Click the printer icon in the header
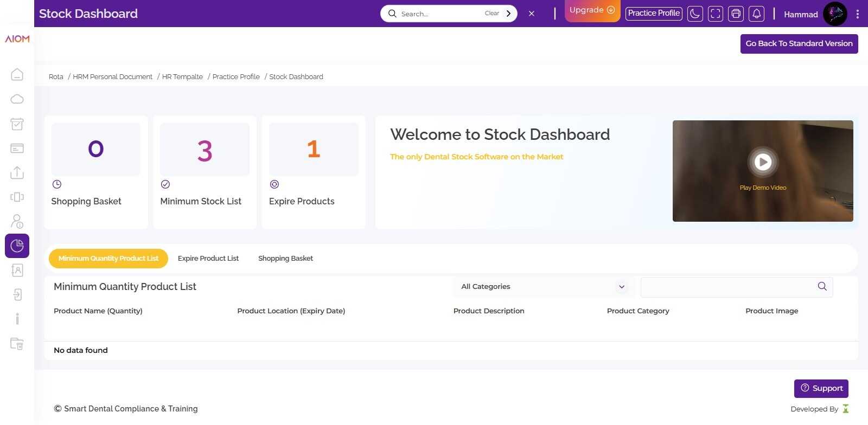Screen dimensions: 868x425 736,14
